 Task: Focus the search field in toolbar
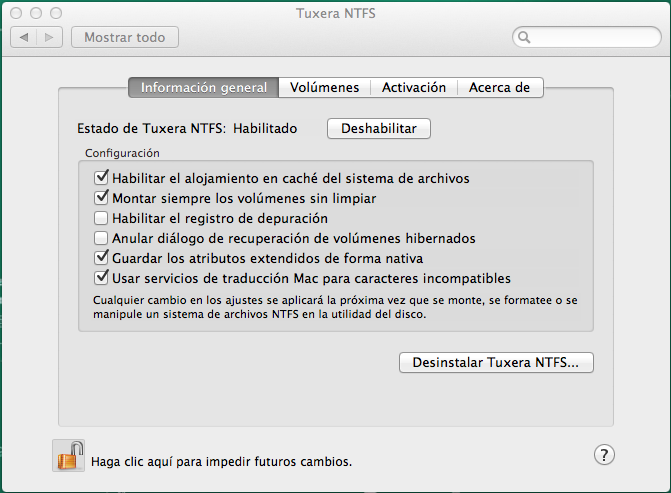[x=587, y=37]
